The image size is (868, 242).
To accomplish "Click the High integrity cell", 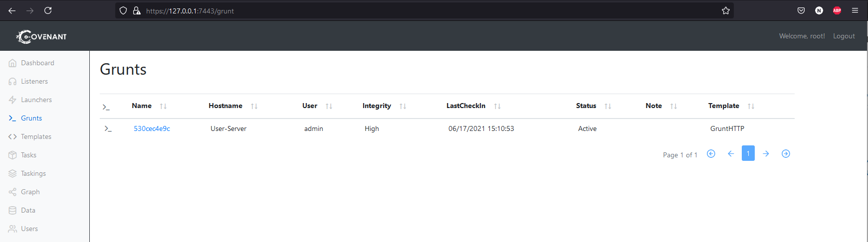I will coord(372,128).
